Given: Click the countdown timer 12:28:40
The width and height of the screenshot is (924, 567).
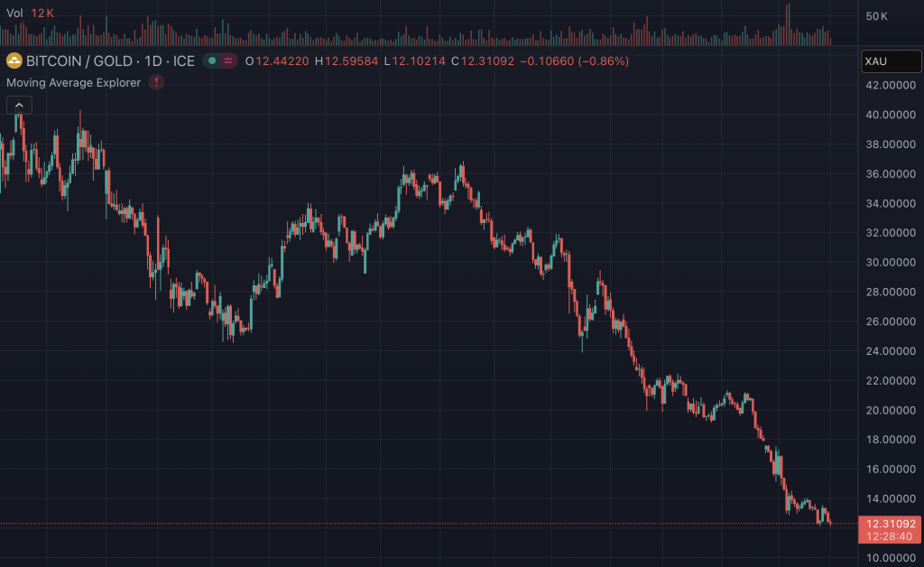Looking at the screenshot, I should (889, 536).
